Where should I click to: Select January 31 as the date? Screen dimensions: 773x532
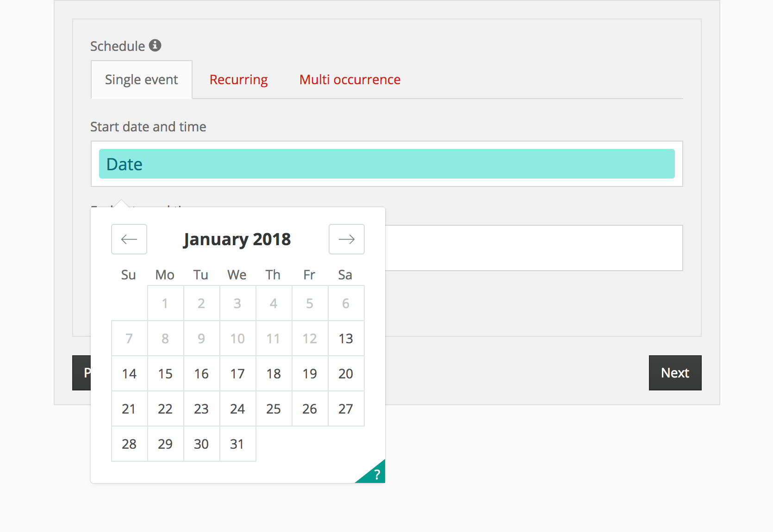click(237, 444)
